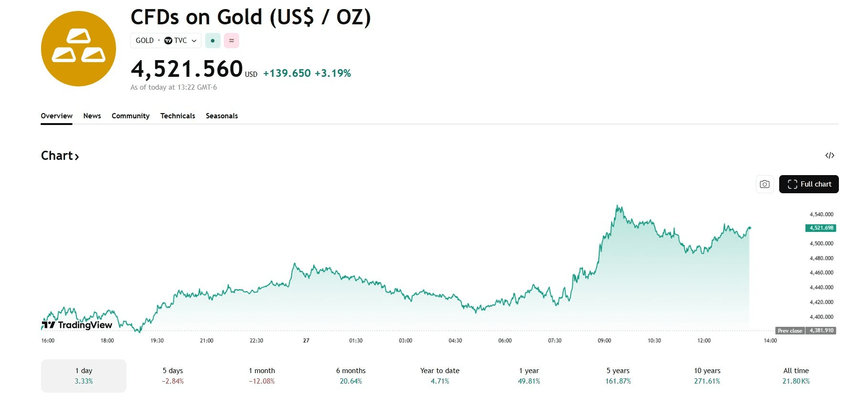Show the All time range
This screenshot has width=868, height=396.
[x=796, y=375]
